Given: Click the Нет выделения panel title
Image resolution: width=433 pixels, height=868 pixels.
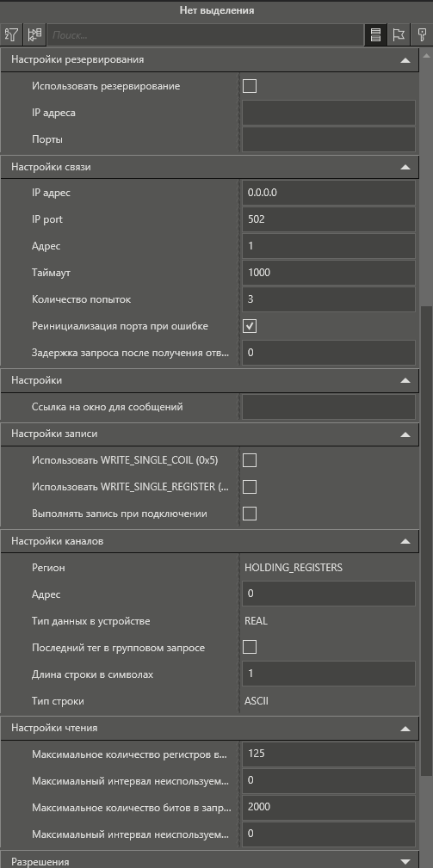Looking at the screenshot, I should tap(217, 10).
